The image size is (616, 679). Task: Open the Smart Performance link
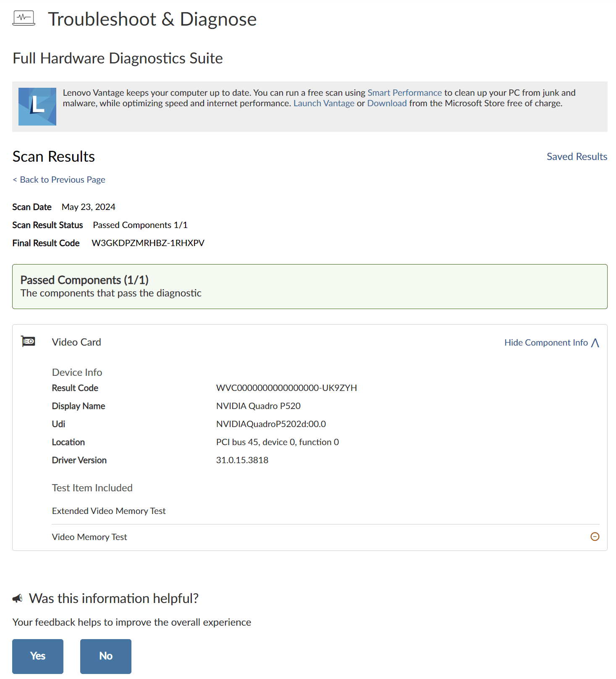coord(405,93)
